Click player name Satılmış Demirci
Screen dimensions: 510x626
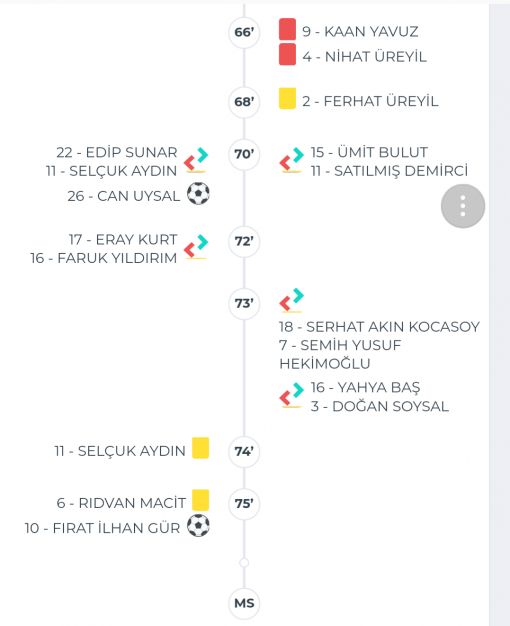click(389, 171)
